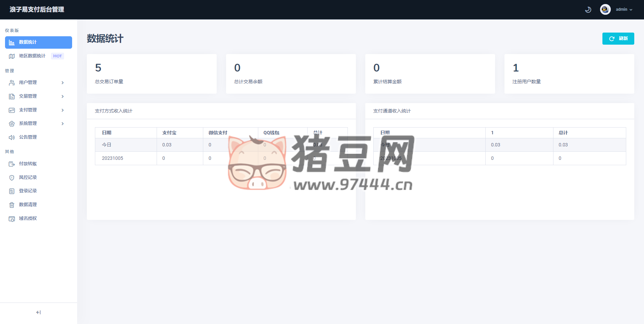Click the 累计结算金额 label
Screen dimensions: 644x324
click(x=387, y=82)
